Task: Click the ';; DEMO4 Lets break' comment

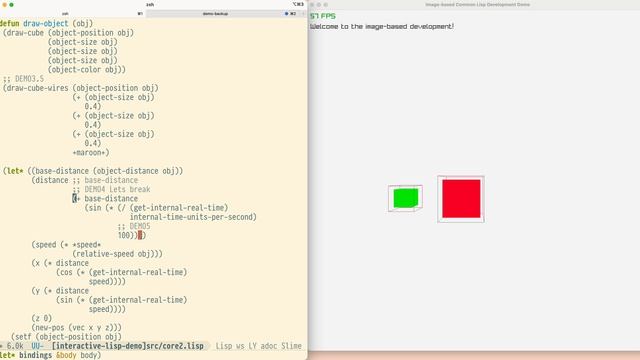Action: [111, 189]
